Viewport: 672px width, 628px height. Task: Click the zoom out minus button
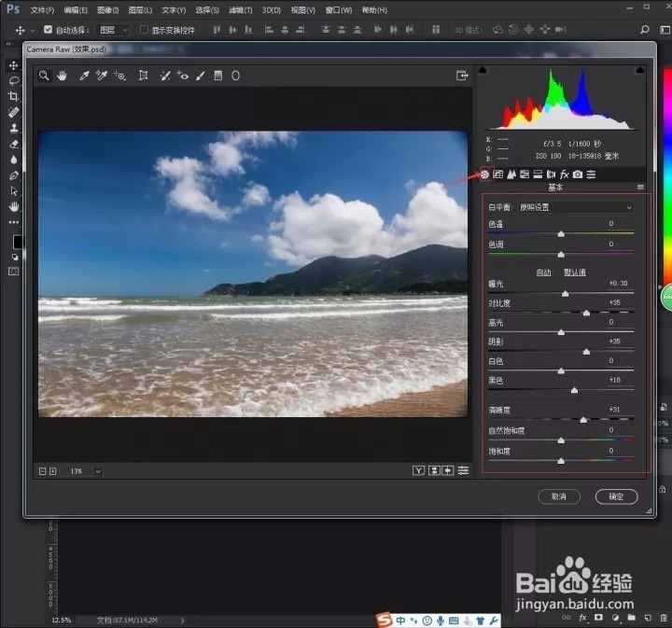(42, 471)
